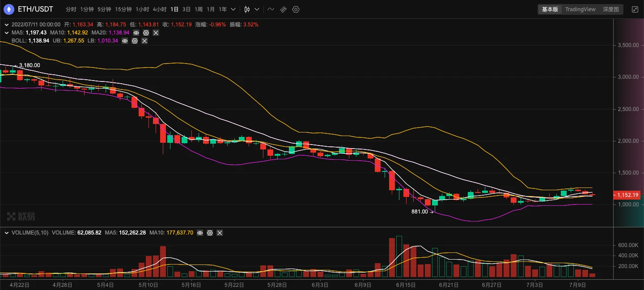Click the opening price value 1,163.34
Viewport: 644px width, 290px height.
(x=83, y=25)
